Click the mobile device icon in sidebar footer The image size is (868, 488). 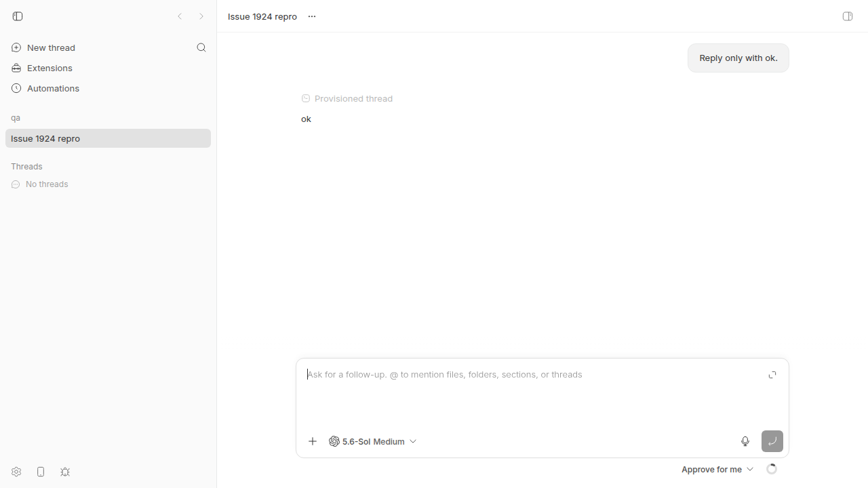tap(41, 472)
